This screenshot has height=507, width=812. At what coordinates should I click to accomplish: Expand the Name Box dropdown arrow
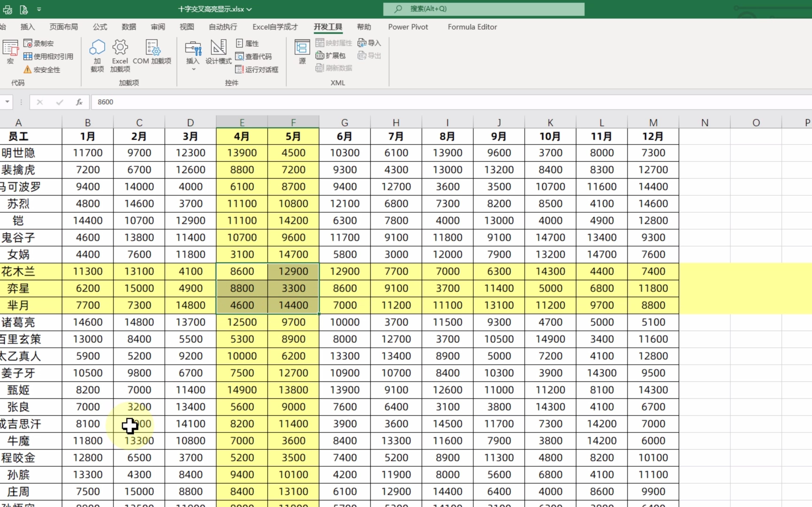point(7,102)
